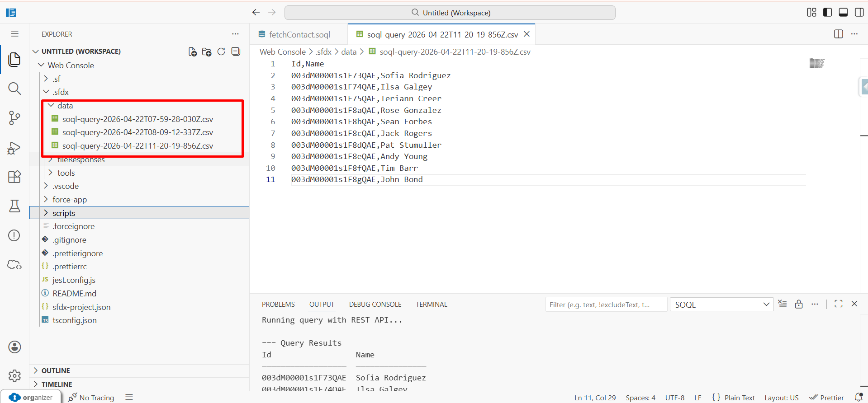This screenshot has width=868, height=403.
Task: Open notifications bell in status bar
Action: 859,398
